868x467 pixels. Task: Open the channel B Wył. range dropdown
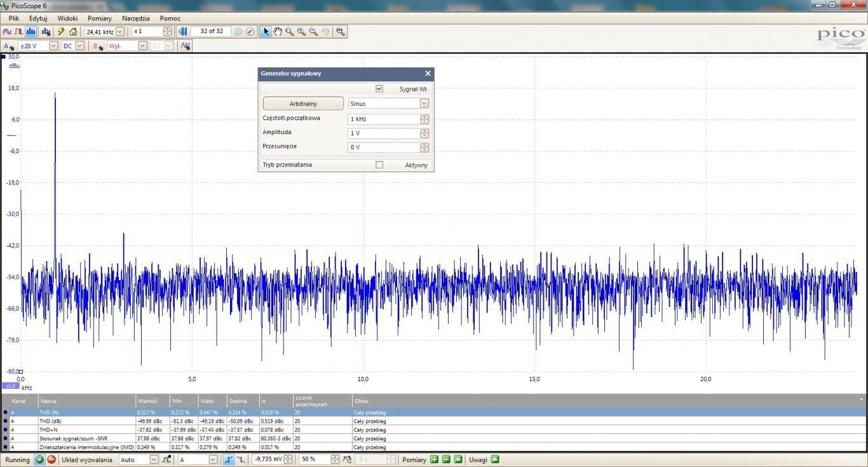142,46
